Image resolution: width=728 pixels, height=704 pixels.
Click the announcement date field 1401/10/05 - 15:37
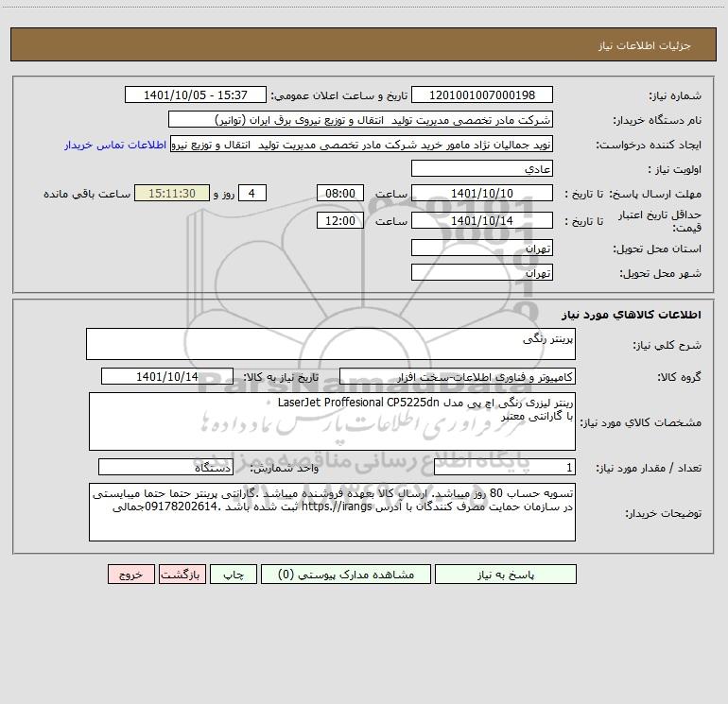[x=196, y=94]
